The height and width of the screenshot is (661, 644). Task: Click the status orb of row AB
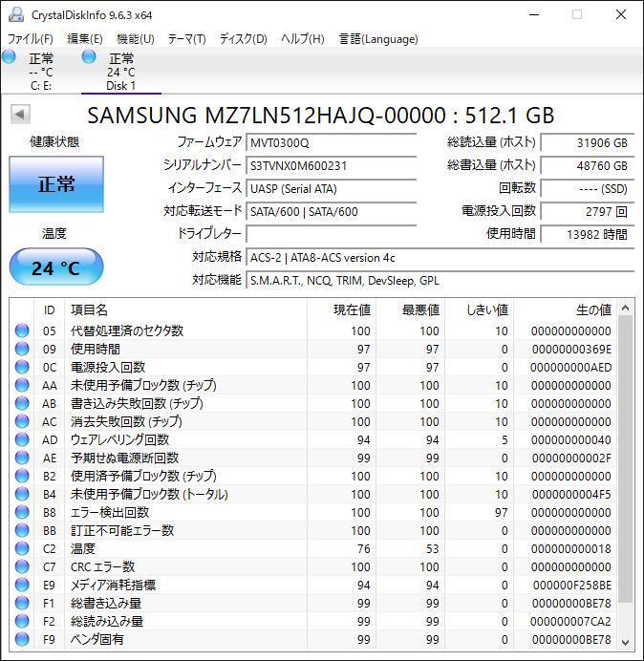(22, 403)
